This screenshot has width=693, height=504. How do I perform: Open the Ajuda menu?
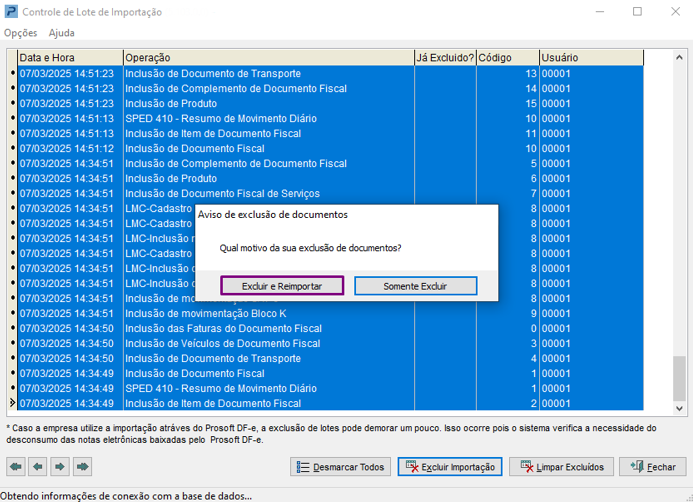coord(61,33)
